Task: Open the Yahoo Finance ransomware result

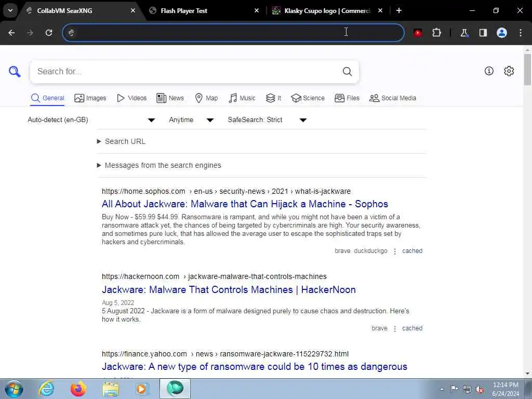Action: pyautogui.click(x=255, y=367)
